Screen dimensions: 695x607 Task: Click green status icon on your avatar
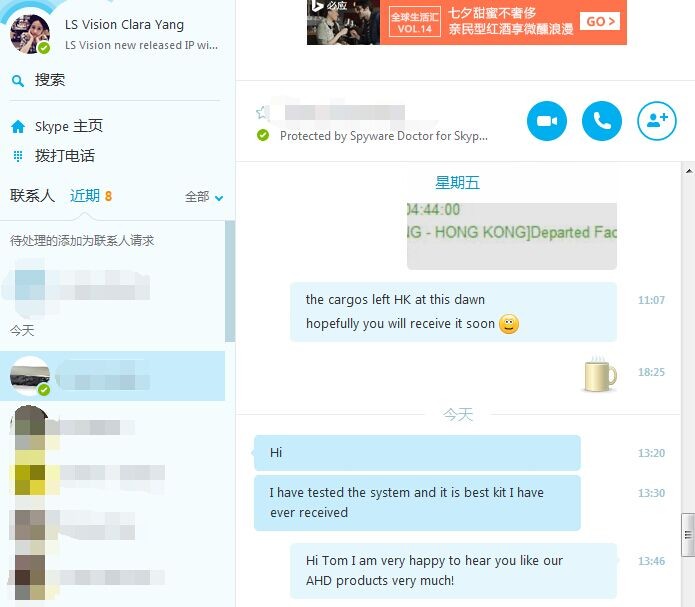click(x=43, y=48)
